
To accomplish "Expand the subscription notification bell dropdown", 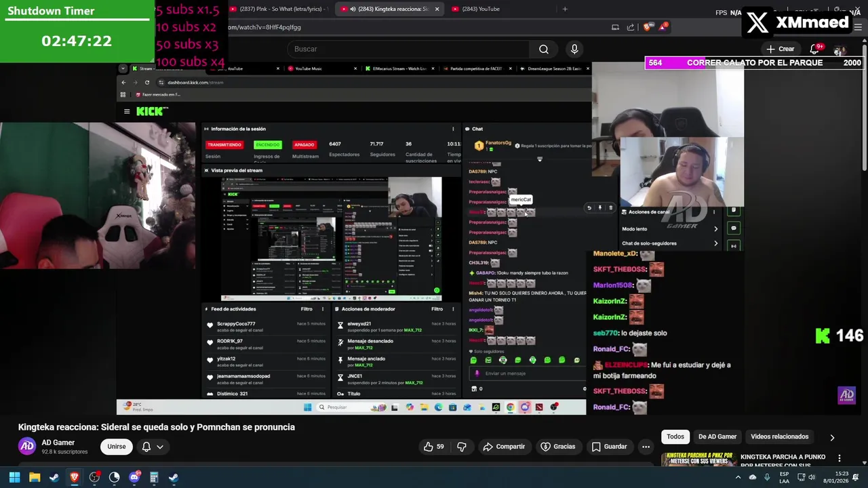I will (x=153, y=447).
